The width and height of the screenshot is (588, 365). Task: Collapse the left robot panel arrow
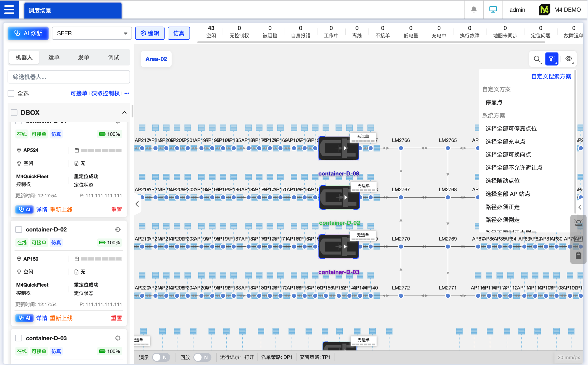(137, 204)
